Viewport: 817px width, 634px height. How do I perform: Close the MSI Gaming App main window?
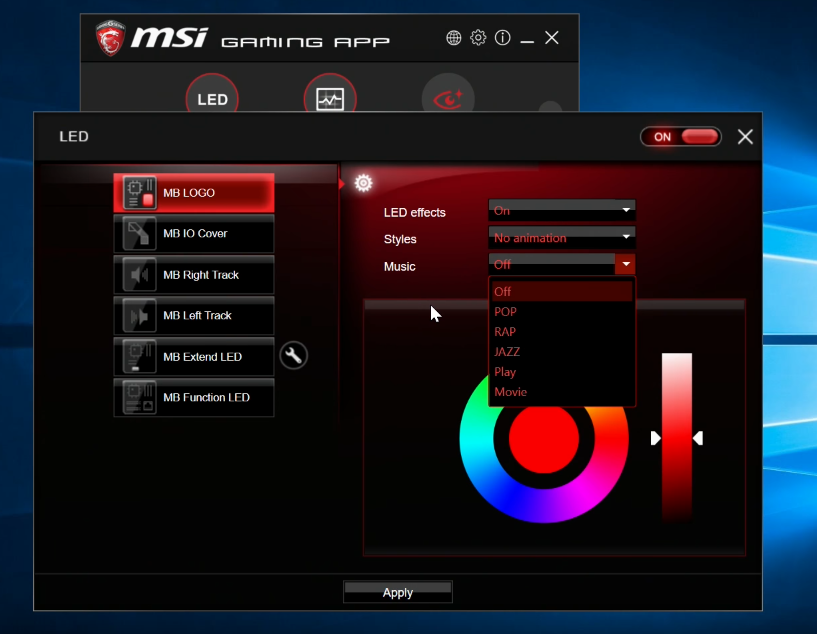point(552,38)
